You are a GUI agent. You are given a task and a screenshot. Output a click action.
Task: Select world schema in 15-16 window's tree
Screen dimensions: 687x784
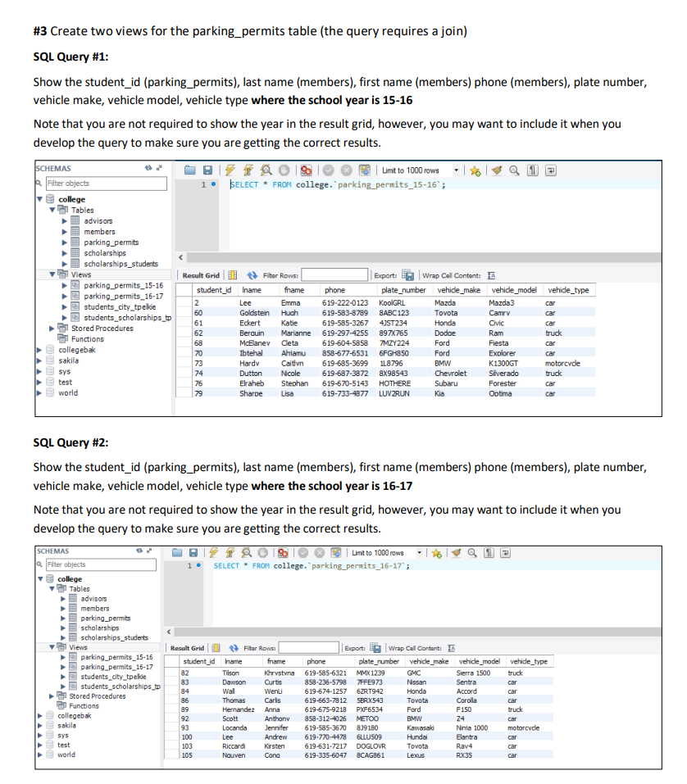[68, 393]
